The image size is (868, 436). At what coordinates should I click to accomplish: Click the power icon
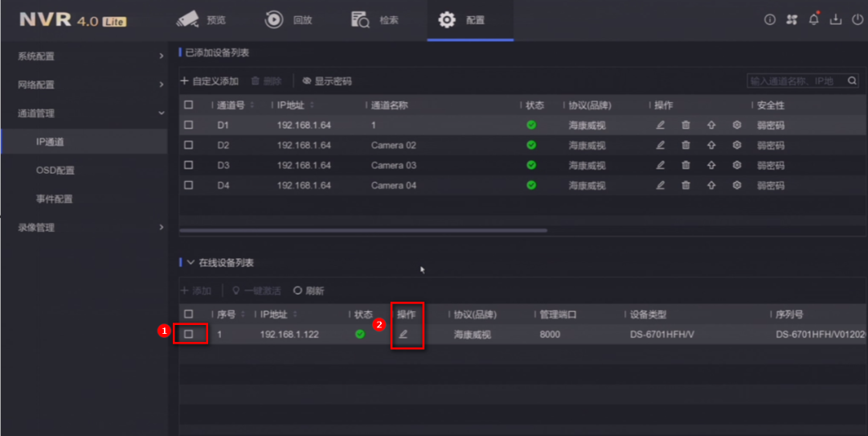click(857, 19)
